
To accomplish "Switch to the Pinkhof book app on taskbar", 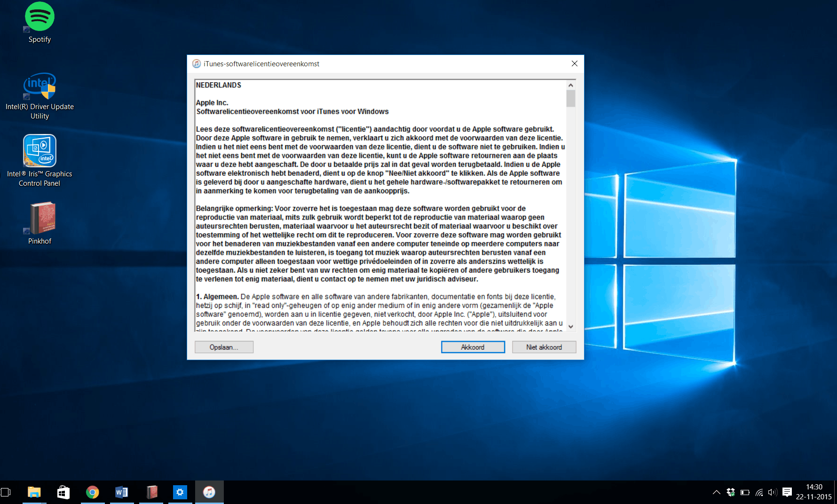I will pos(151,492).
